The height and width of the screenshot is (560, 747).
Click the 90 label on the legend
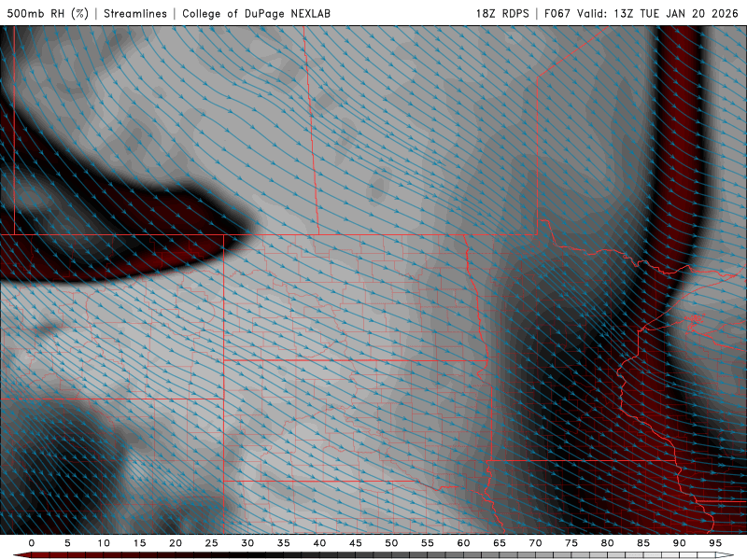(679, 543)
